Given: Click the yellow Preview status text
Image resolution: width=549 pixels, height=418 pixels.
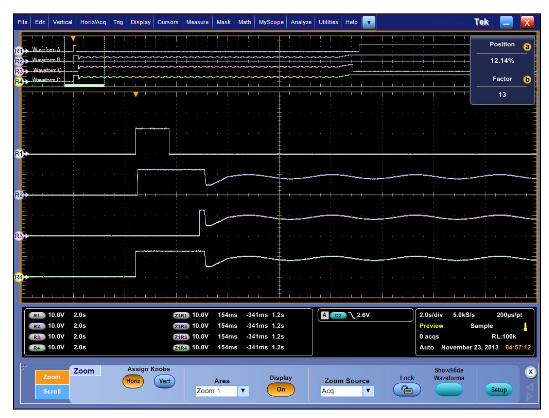Looking at the screenshot, I should [431, 326].
